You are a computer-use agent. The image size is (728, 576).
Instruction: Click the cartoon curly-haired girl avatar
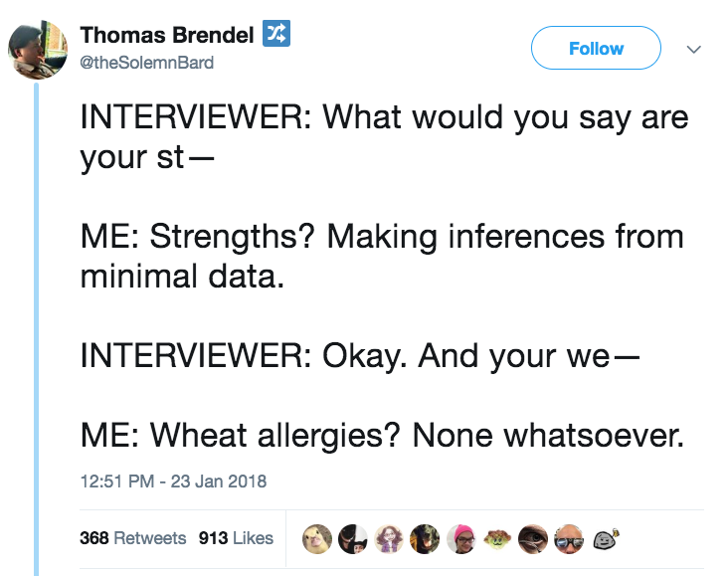click(388, 538)
